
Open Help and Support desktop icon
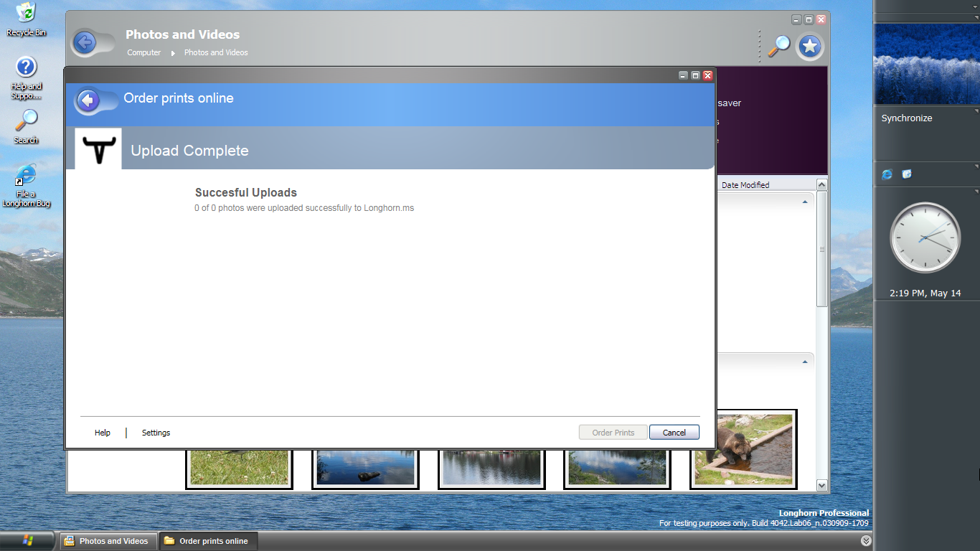pyautogui.click(x=26, y=78)
